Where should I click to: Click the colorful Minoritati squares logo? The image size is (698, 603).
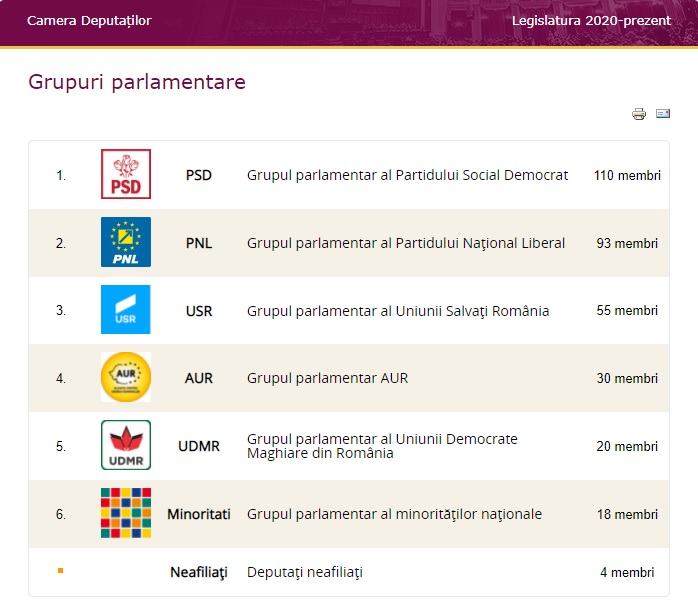click(x=126, y=513)
